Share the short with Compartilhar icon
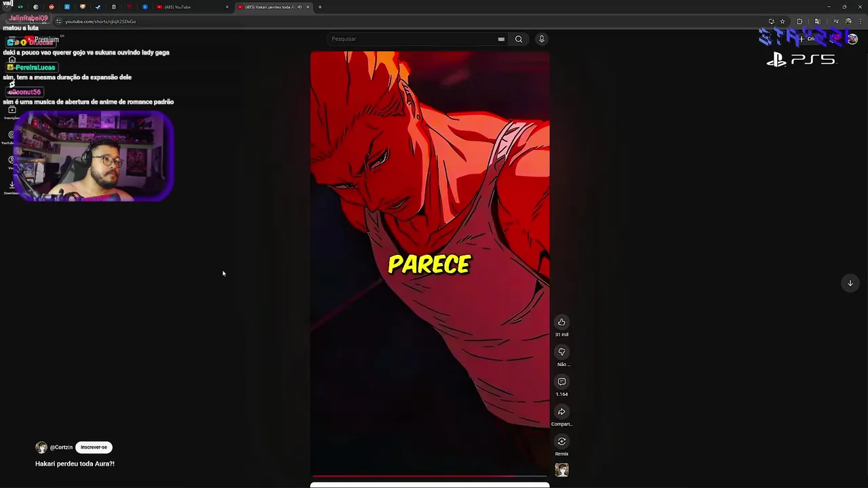Image resolution: width=868 pixels, height=488 pixels. [x=561, y=411]
